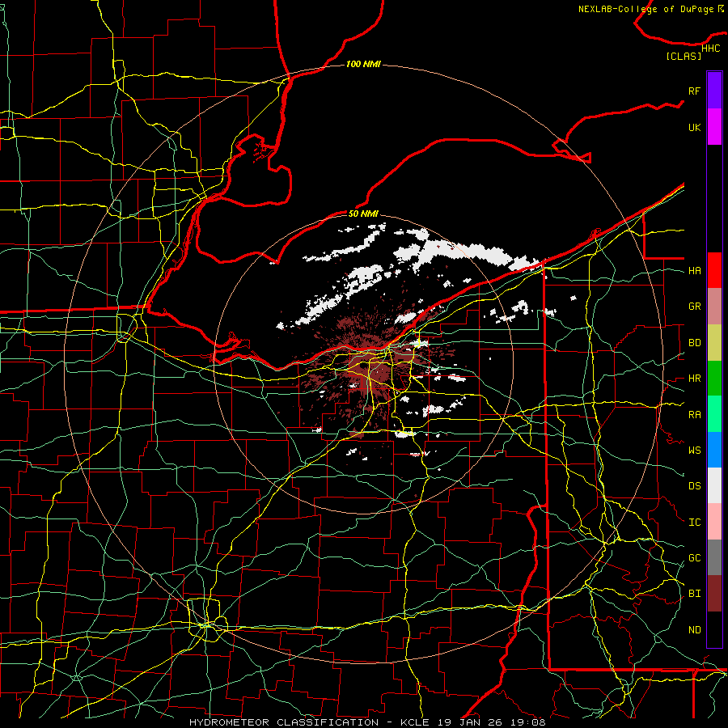
Task: Click the HYDROMETEOR CLASSIFICATION title text
Action: pos(284,722)
